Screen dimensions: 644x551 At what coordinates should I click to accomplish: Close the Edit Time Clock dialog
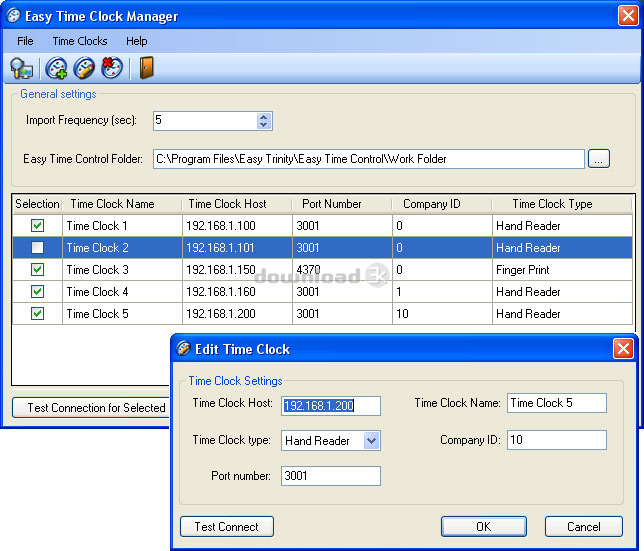point(623,349)
